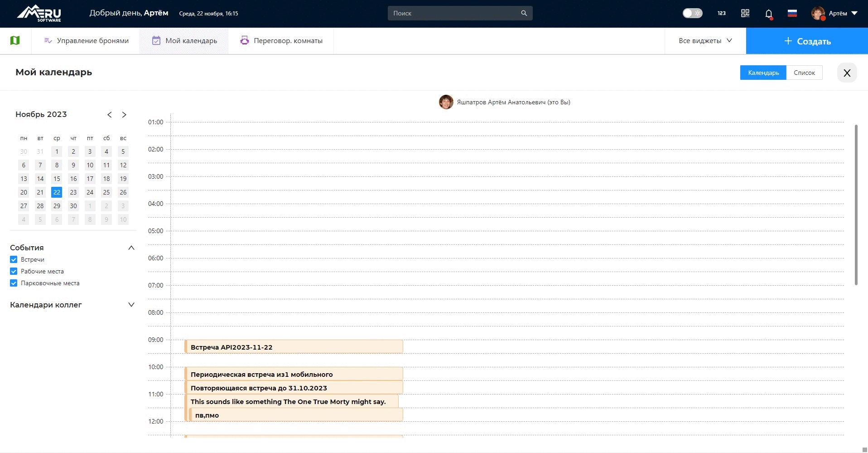Toggle the dark theme switch
This screenshot has height=453, width=868.
(x=692, y=13)
